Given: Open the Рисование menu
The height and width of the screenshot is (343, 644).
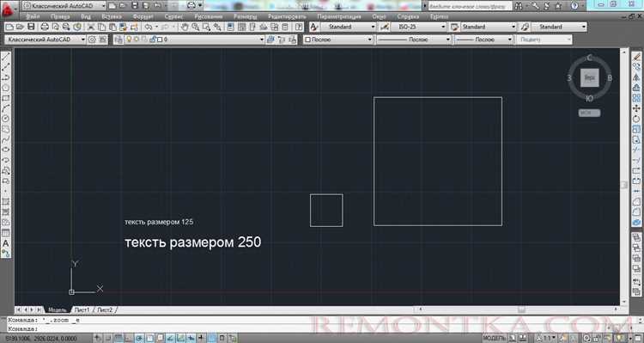Looking at the screenshot, I should pyautogui.click(x=209, y=16).
